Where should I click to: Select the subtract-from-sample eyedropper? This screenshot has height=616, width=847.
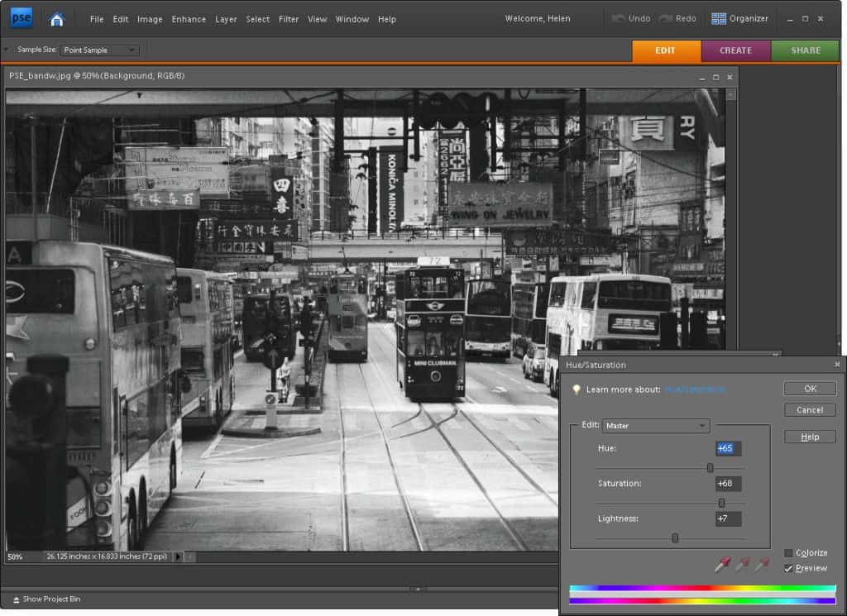pyautogui.click(x=762, y=564)
